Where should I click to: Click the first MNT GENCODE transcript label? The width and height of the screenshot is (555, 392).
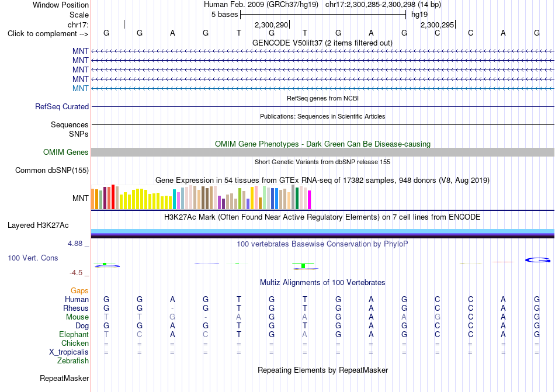[x=81, y=51]
